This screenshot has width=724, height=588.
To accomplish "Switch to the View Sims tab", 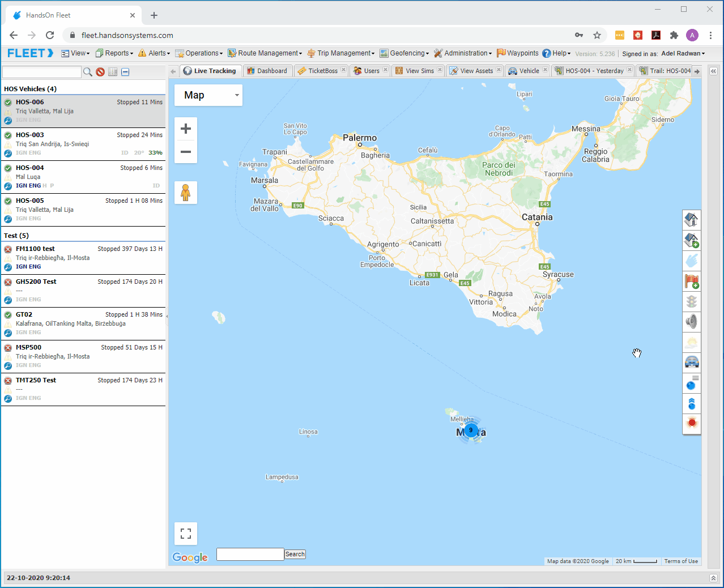I will pos(415,71).
